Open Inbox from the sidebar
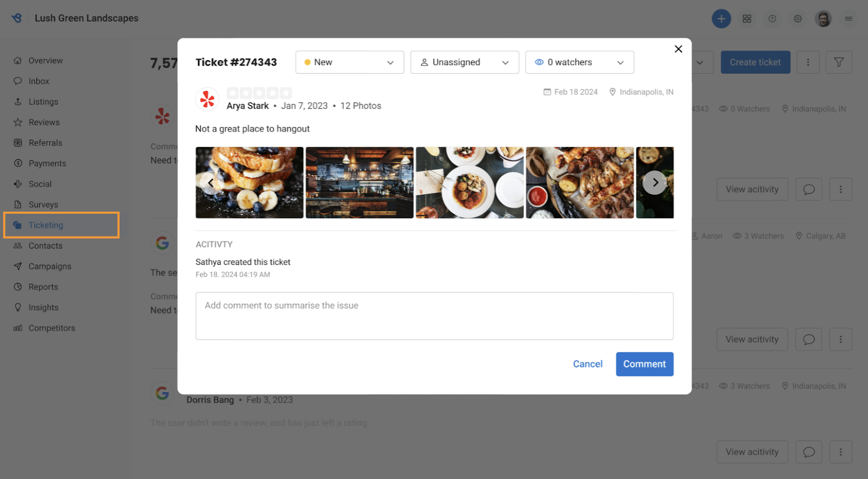868x479 pixels. click(x=39, y=81)
